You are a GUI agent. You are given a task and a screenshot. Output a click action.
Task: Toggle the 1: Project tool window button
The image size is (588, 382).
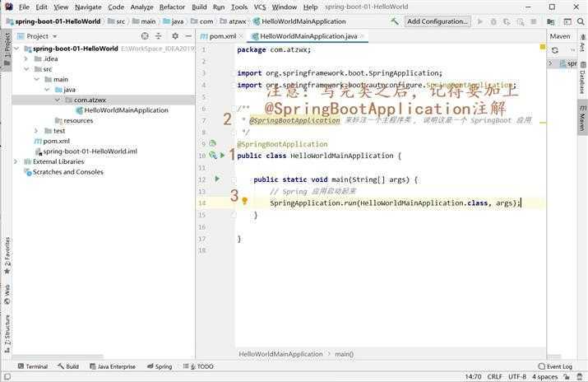tap(7, 50)
